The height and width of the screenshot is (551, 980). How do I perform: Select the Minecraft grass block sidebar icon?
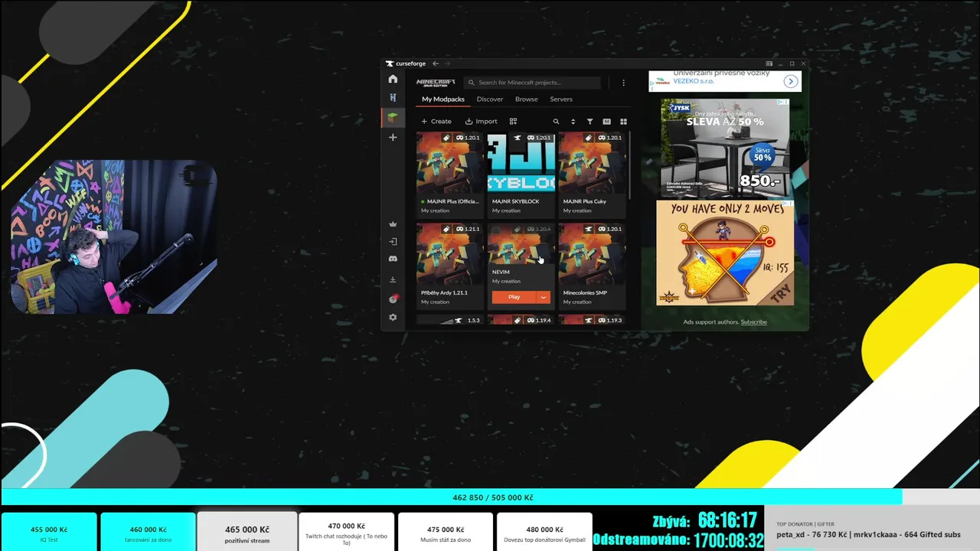(393, 118)
